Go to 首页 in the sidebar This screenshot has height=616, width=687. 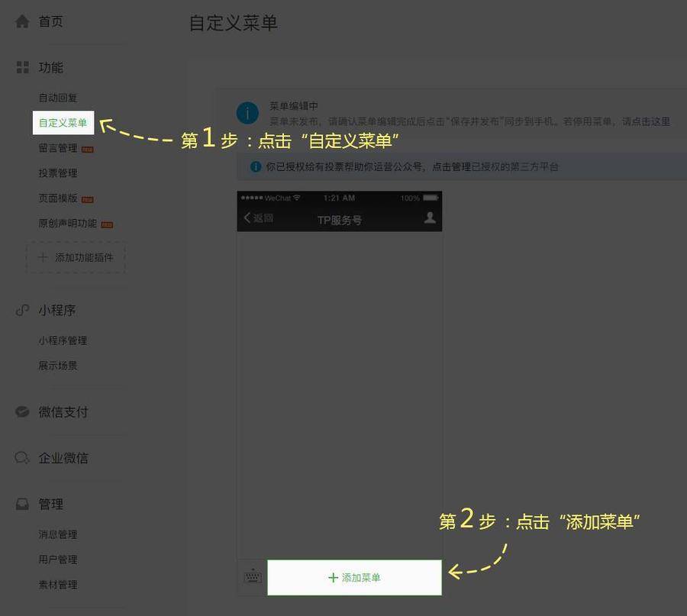click(51, 21)
